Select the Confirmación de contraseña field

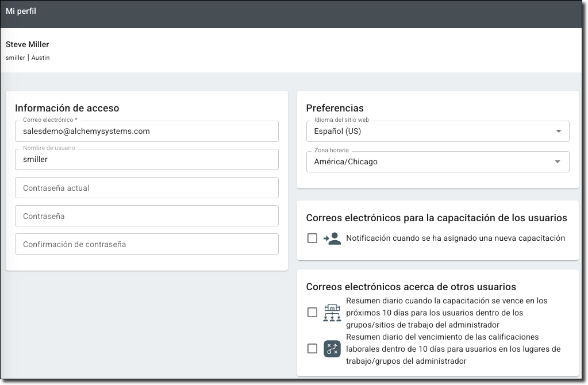tap(147, 244)
